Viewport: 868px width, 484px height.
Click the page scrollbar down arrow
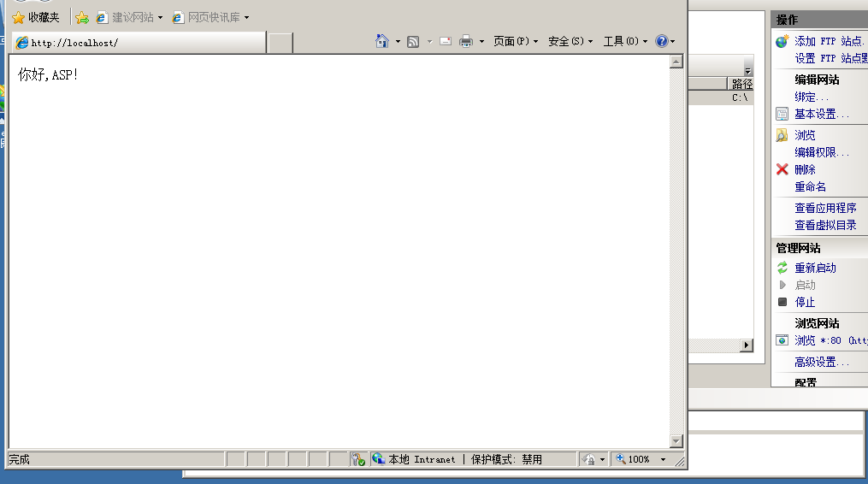pos(676,440)
